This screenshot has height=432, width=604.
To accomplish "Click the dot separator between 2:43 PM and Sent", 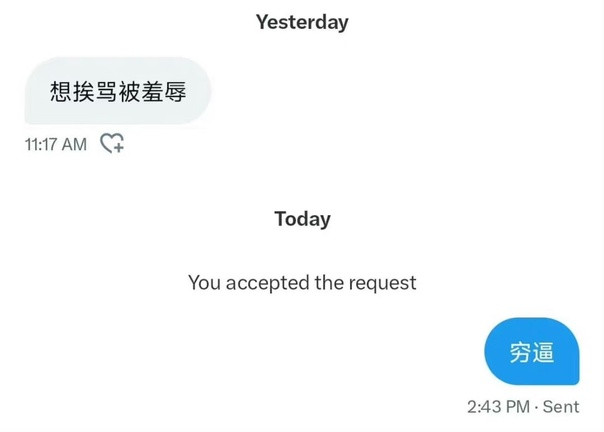I will click(x=537, y=407).
